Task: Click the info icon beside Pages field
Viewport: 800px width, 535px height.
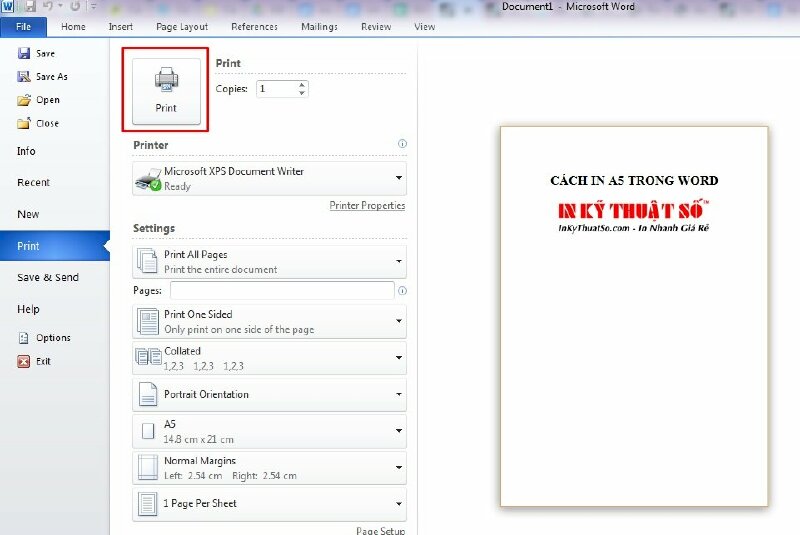Action: (402, 291)
